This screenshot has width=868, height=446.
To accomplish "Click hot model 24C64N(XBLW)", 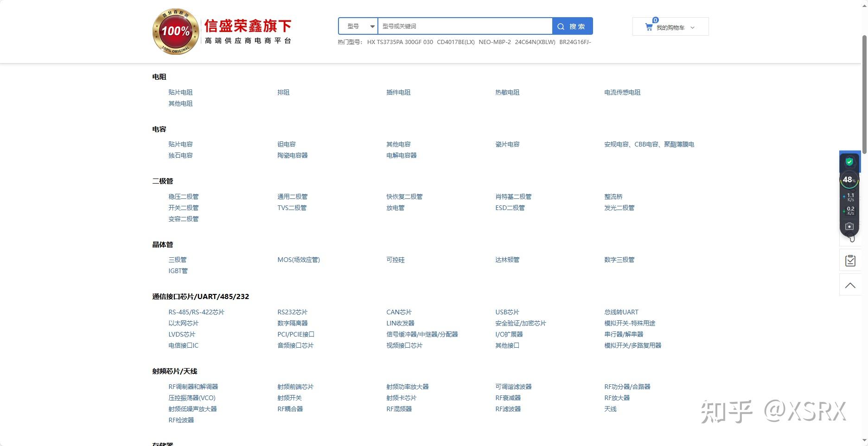I will pyautogui.click(x=535, y=42).
